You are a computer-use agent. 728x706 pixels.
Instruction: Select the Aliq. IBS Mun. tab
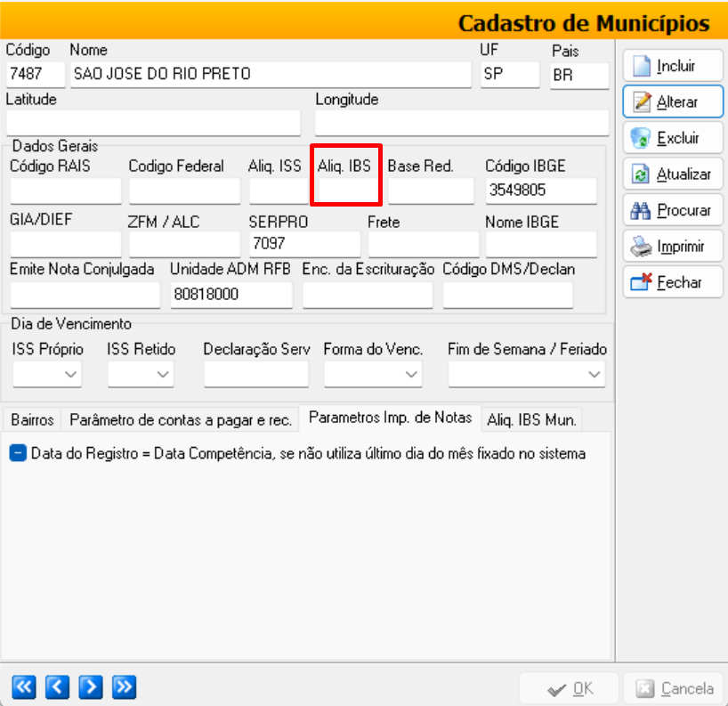point(532,419)
